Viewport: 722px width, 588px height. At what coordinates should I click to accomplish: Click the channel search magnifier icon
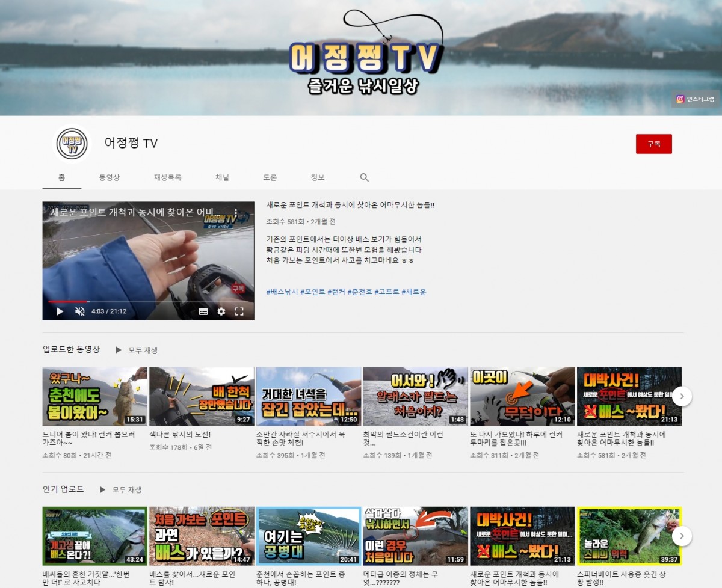point(364,177)
